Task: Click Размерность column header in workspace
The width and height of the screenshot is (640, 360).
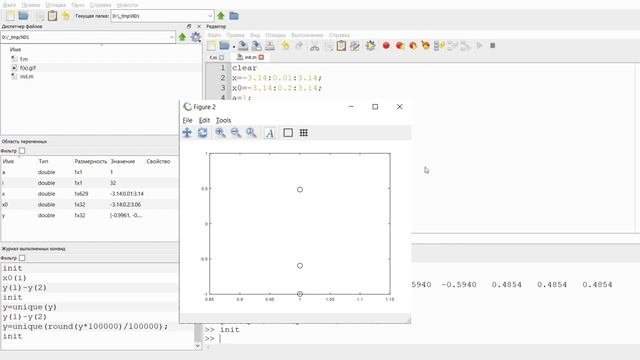Action: (91, 162)
